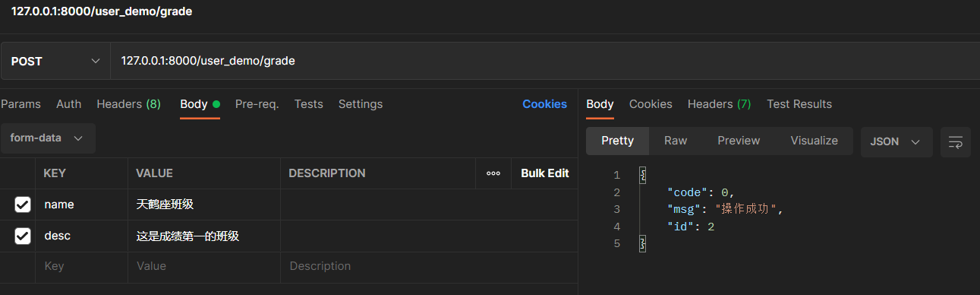Open column options three-dots icon
The height and width of the screenshot is (295, 980).
pyautogui.click(x=493, y=173)
